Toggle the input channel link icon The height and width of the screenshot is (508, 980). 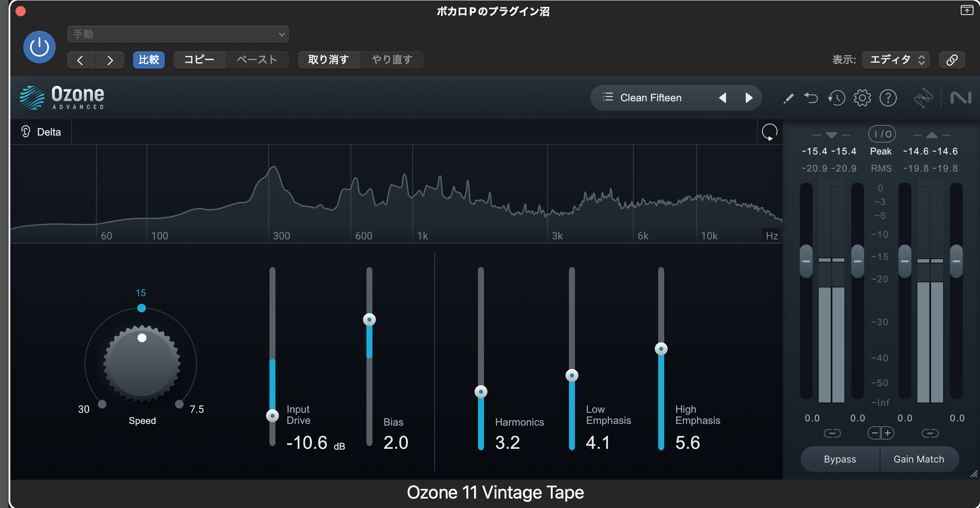click(x=832, y=433)
